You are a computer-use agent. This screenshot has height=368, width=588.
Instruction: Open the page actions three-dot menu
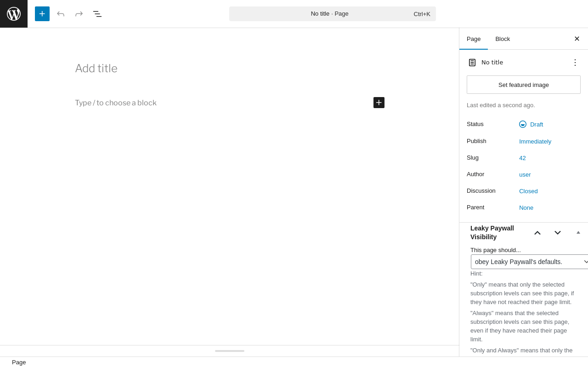[575, 63]
